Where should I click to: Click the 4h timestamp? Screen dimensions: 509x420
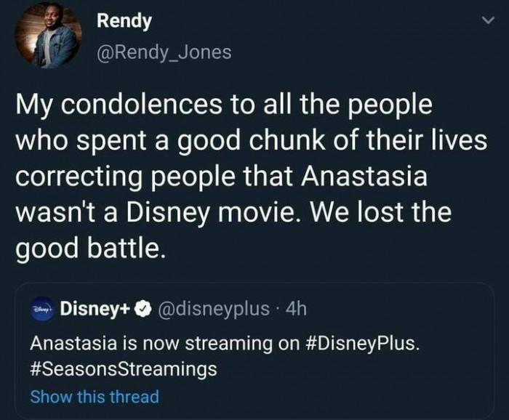tap(294, 310)
